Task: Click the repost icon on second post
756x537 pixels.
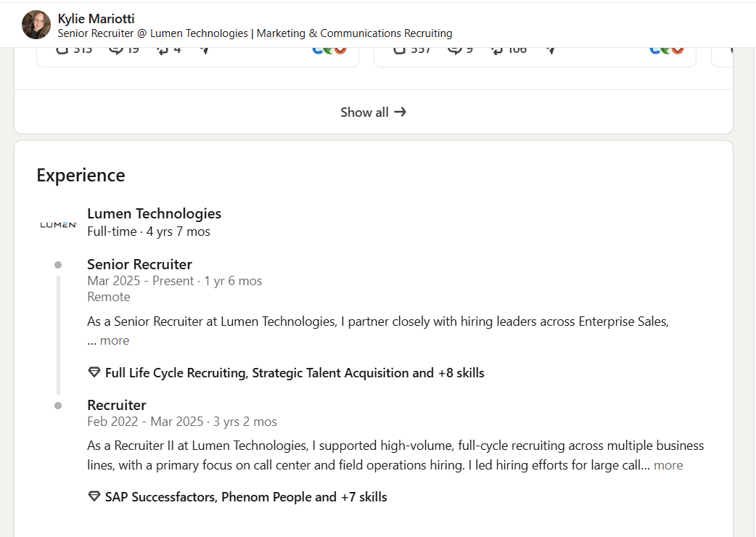Action: pos(496,49)
